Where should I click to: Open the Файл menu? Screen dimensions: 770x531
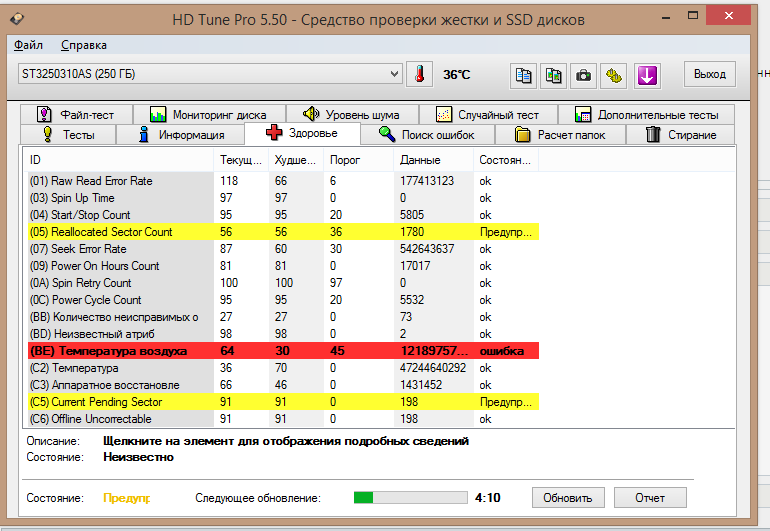point(28,45)
